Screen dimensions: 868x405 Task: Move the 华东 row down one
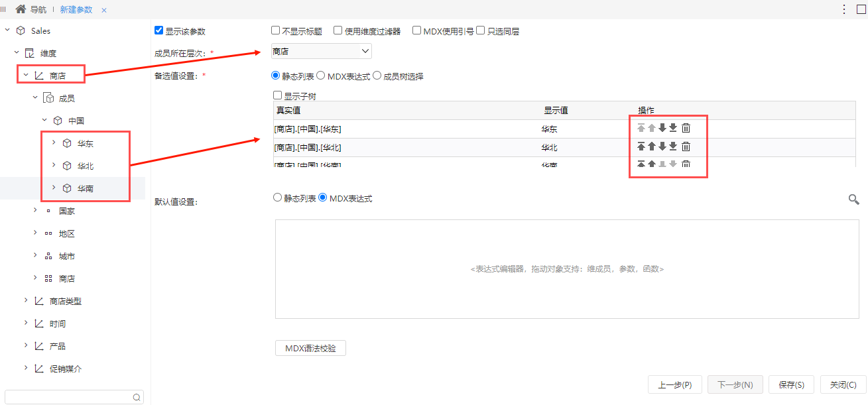(662, 128)
